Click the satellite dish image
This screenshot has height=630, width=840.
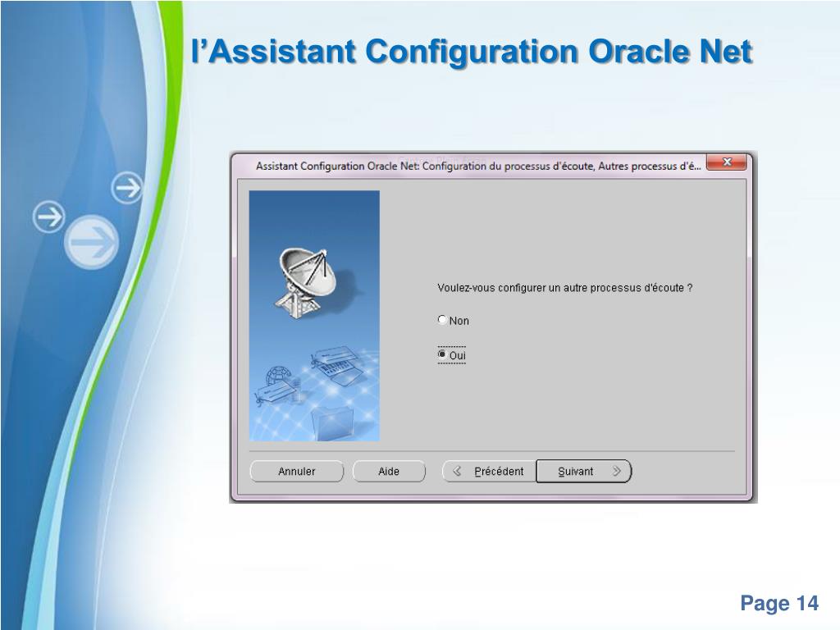(x=307, y=282)
